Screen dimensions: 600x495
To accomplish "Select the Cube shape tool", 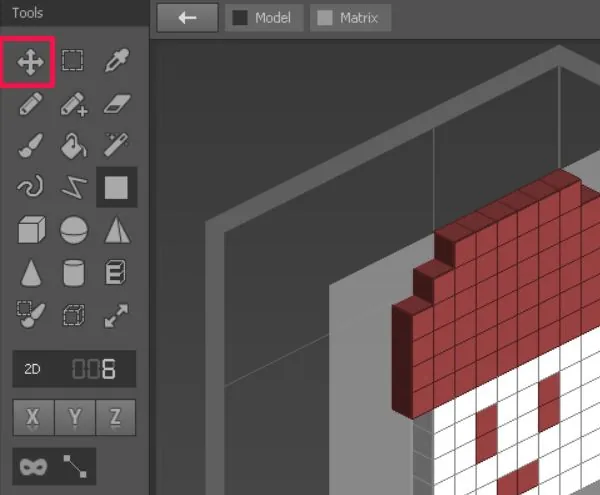I will click(32, 230).
